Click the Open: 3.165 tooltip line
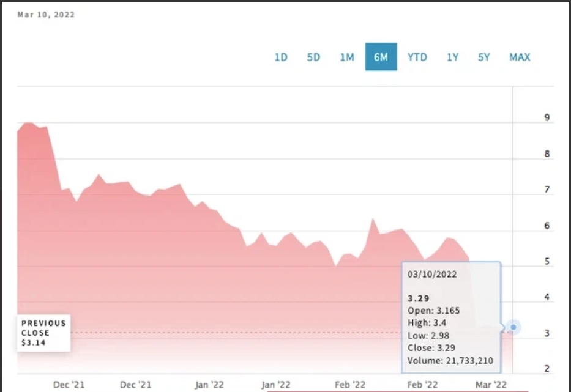 pos(433,311)
